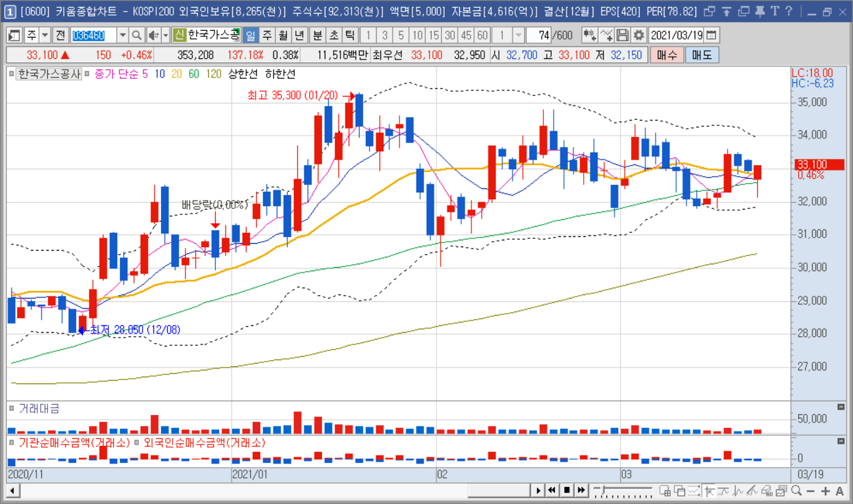The image size is (853, 504).
Task: Click the 매도 sell button
Action: click(x=702, y=55)
